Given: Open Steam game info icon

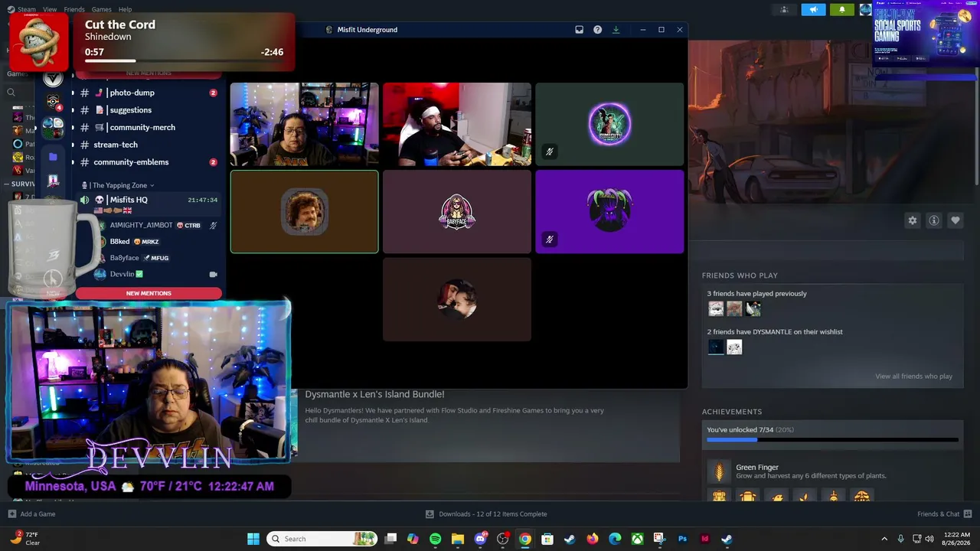Looking at the screenshot, I should click(934, 220).
